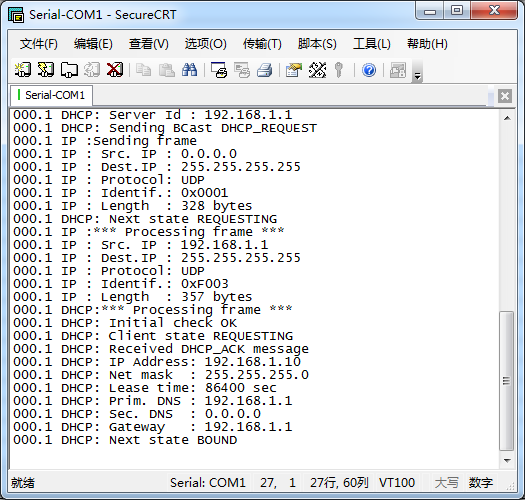Open the 脚本(S) menu

[317, 44]
